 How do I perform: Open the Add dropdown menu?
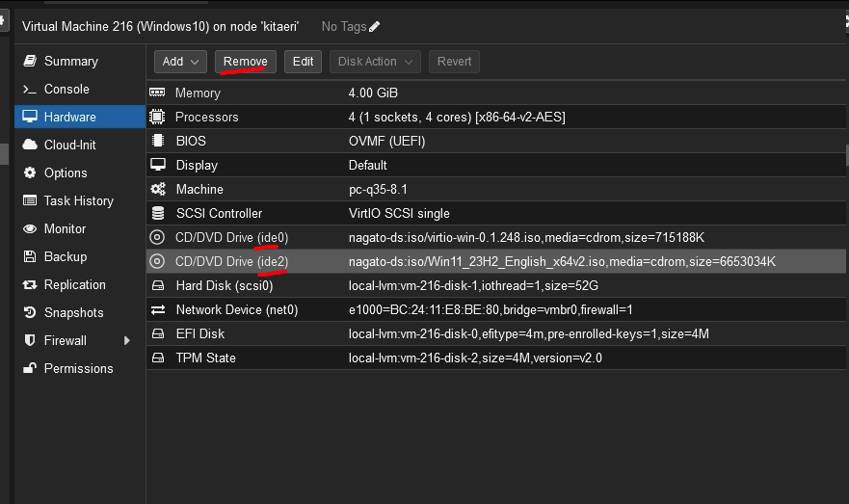pyautogui.click(x=180, y=62)
